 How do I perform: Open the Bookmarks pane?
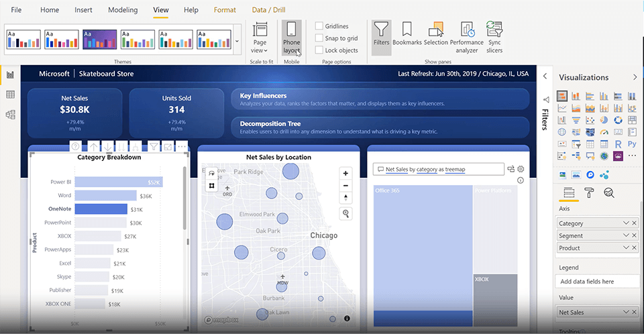tap(407, 35)
